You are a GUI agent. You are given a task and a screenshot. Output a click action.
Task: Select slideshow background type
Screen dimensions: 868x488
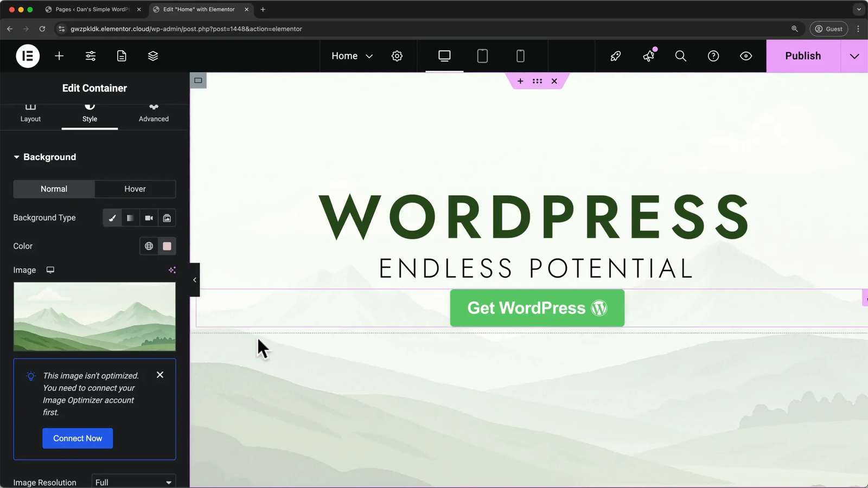(x=167, y=218)
